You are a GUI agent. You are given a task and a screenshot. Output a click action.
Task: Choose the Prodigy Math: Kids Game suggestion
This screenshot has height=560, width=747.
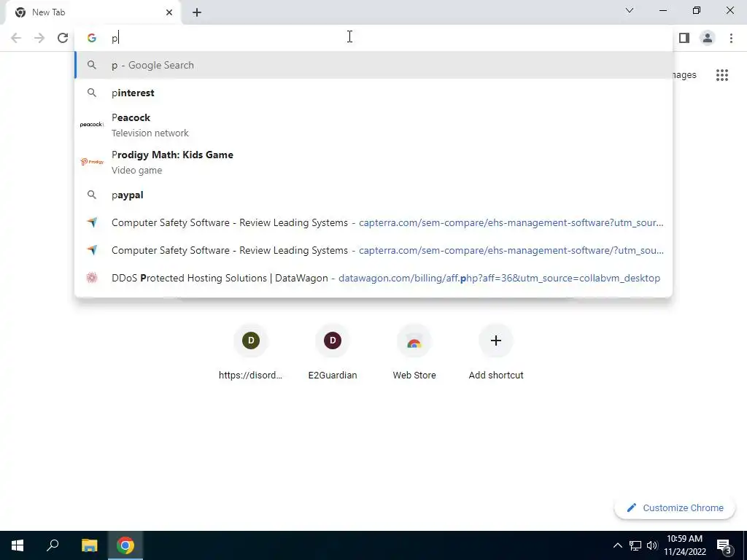373,162
